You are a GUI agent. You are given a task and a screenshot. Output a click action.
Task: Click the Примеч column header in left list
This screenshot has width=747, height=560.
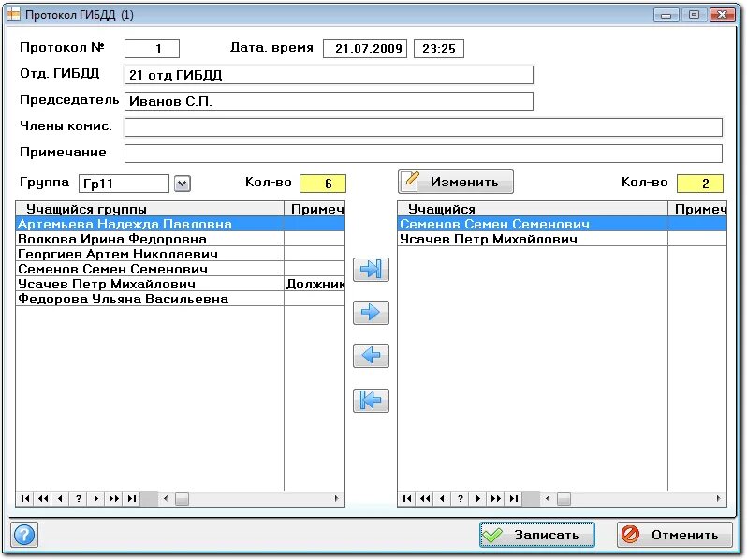(315, 209)
